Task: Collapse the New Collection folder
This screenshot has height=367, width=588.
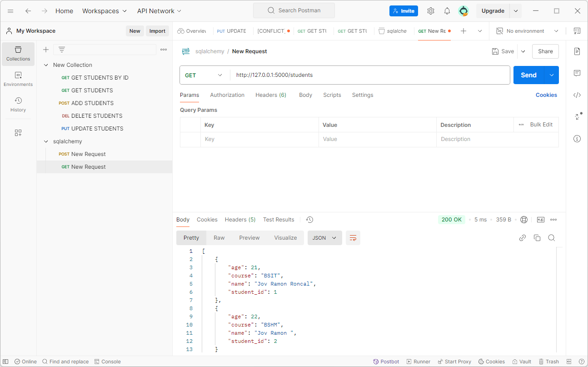Action: (x=46, y=65)
